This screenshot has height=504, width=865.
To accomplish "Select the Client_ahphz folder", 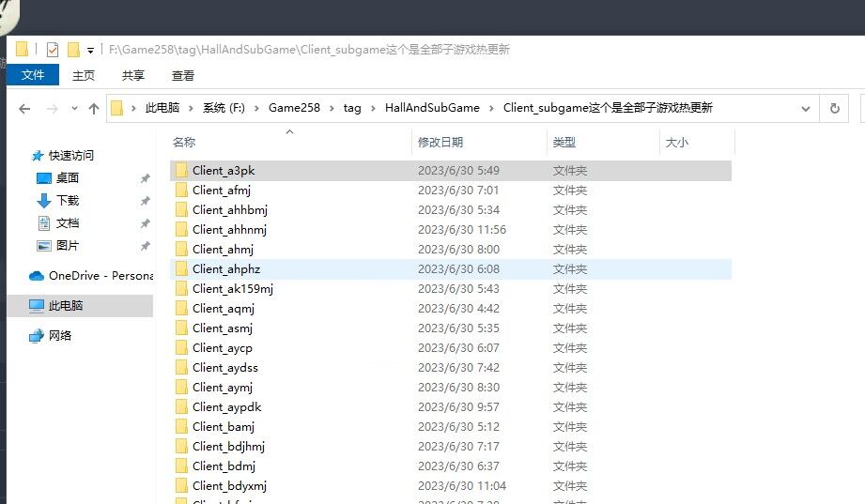I will (x=225, y=269).
